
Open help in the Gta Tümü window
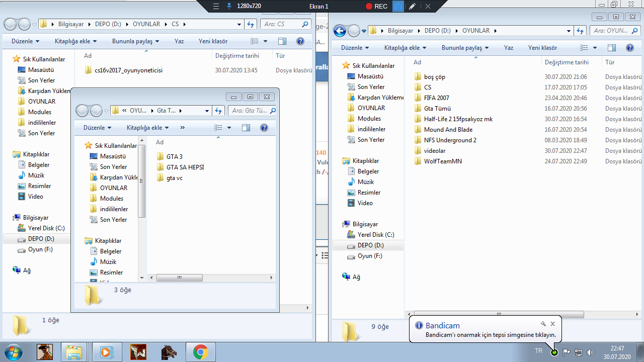[264, 128]
